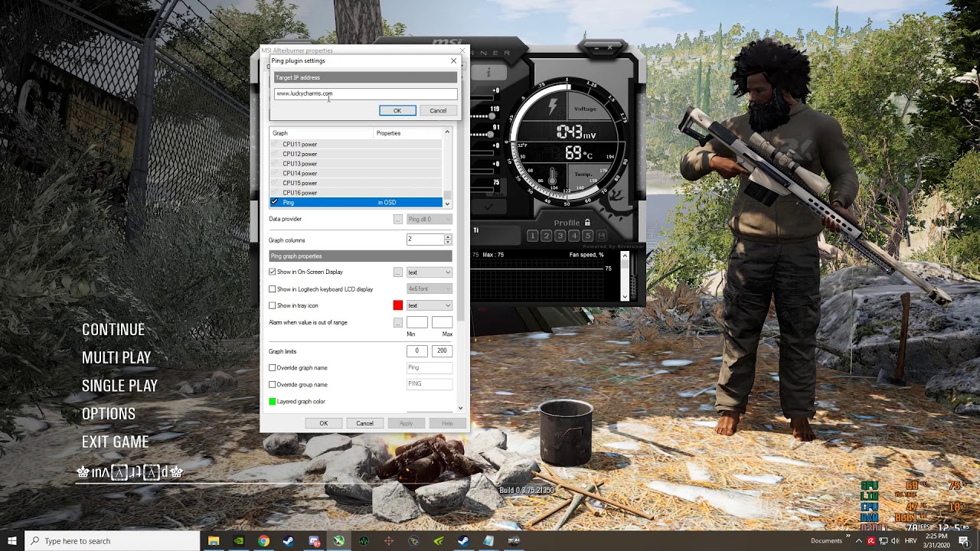Select CONTINUE in the game menu
Screen dimensions: 980x551
(x=113, y=330)
